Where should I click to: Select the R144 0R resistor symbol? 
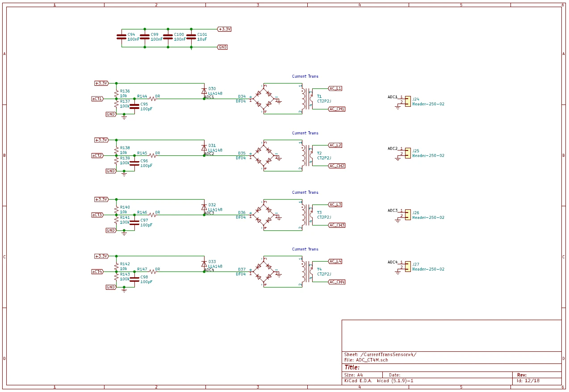[x=152, y=98]
